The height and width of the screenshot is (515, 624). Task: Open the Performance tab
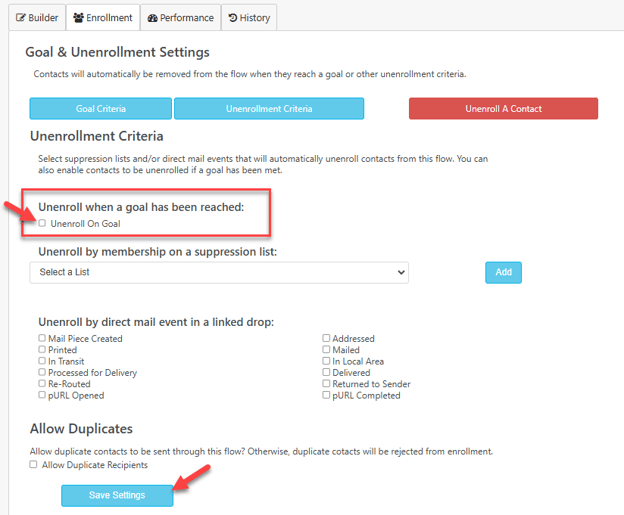point(181,18)
